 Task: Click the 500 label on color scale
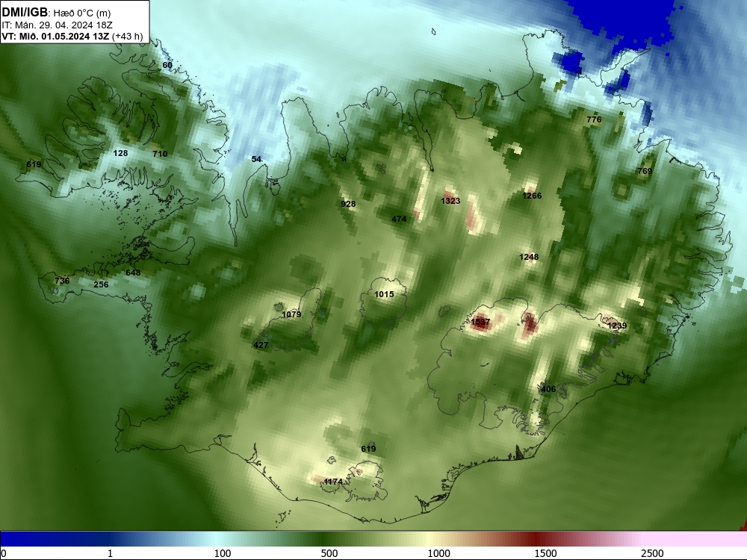[x=329, y=553]
